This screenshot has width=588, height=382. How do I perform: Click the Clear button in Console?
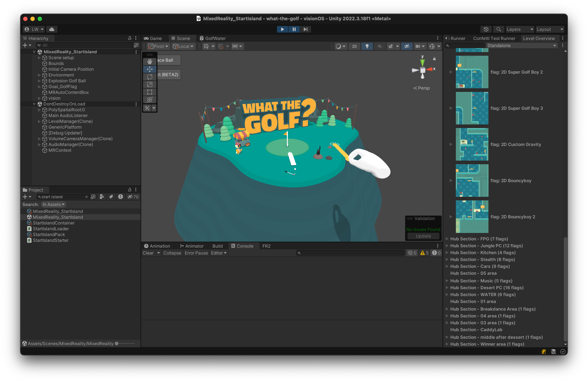pyautogui.click(x=148, y=253)
